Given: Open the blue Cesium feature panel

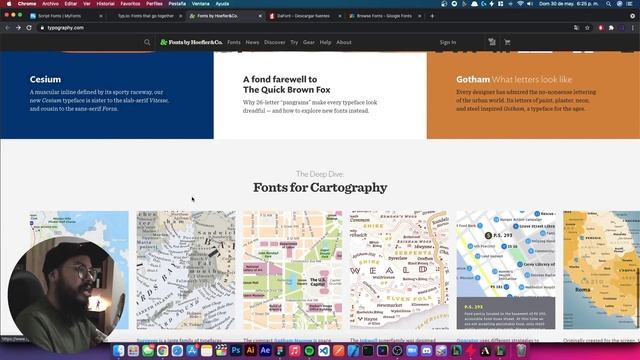Looking at the screenshot, I should tap(107, 95).
